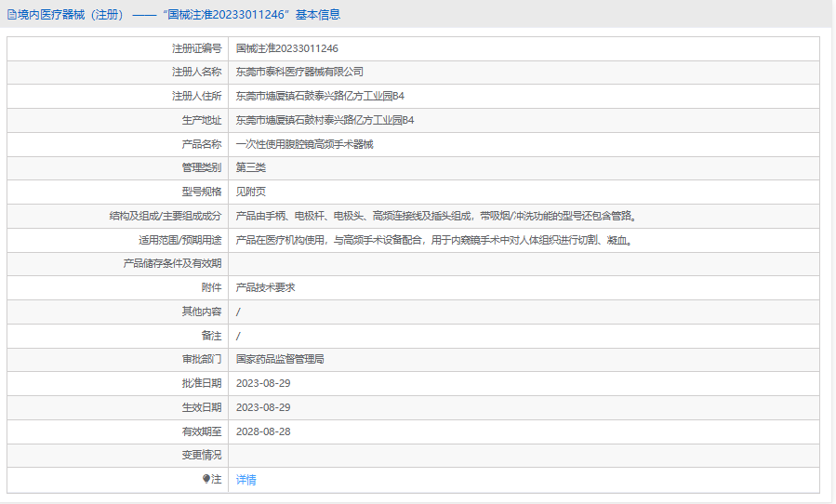
Task: Click the empty 产品储存条件及有效期 value cell
Action: click(523, 264)
